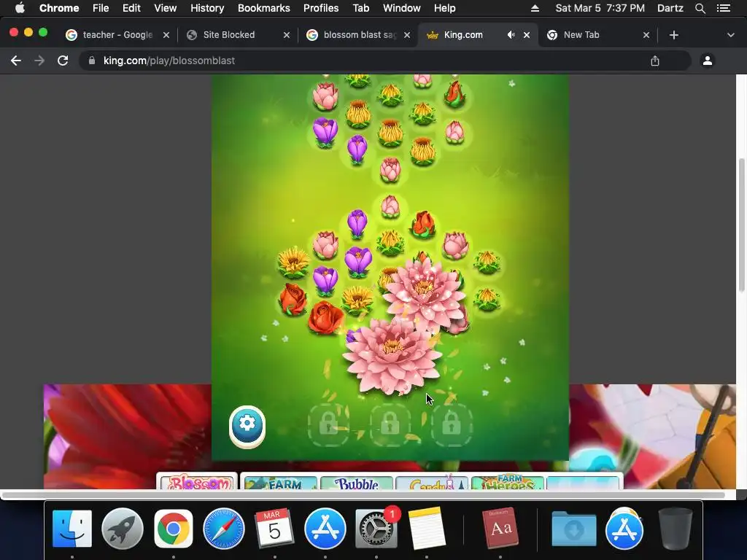Open System Preferences from the dock
Image resolution: width=747 pixels, height=560 pixels.
[376, 529]
